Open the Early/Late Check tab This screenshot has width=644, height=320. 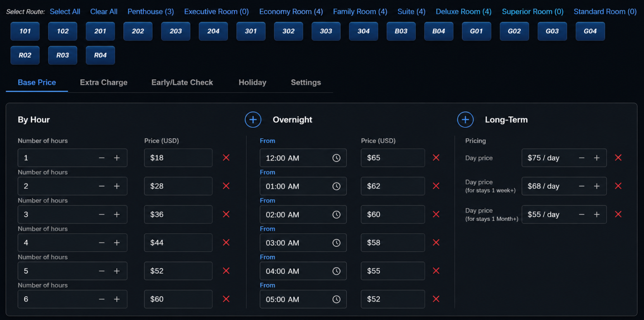(x=182, y=83)
